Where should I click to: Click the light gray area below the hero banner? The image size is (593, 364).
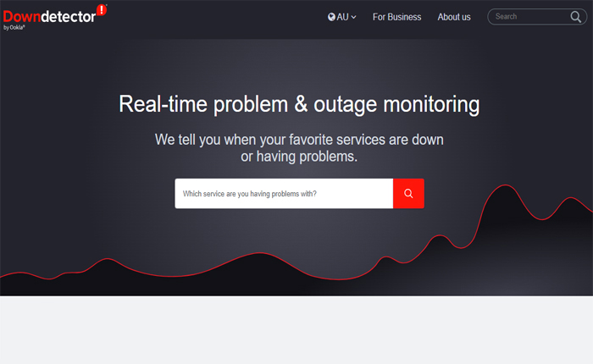click(296, 330)
